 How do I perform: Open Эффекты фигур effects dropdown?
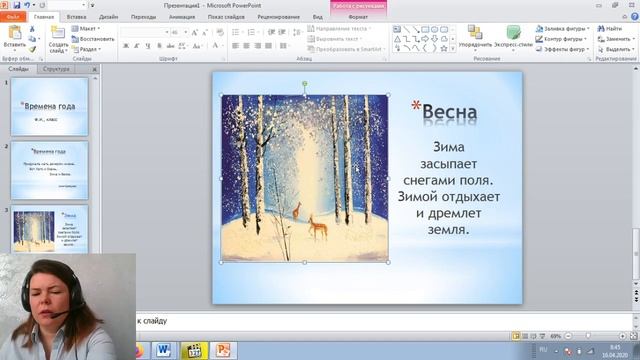563,49
